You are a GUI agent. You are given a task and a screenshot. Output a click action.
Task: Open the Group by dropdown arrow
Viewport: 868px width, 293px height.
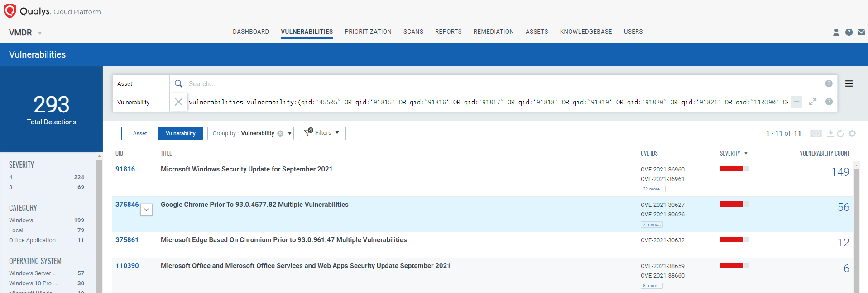[x=290, y=133]
